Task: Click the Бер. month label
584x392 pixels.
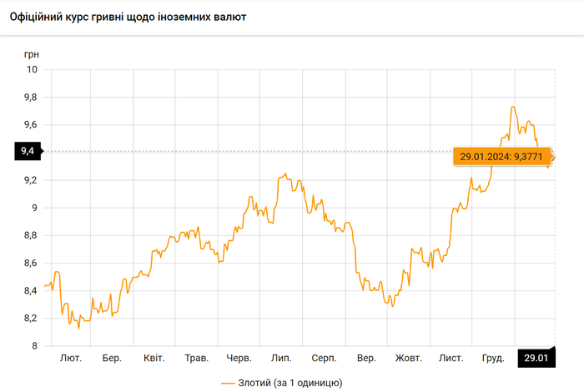Action: 112,358
